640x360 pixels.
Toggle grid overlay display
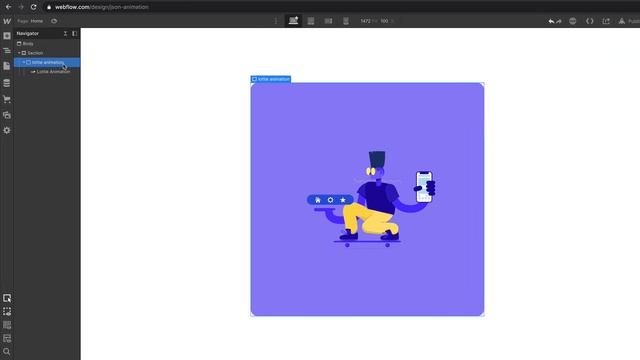point(7,325)
